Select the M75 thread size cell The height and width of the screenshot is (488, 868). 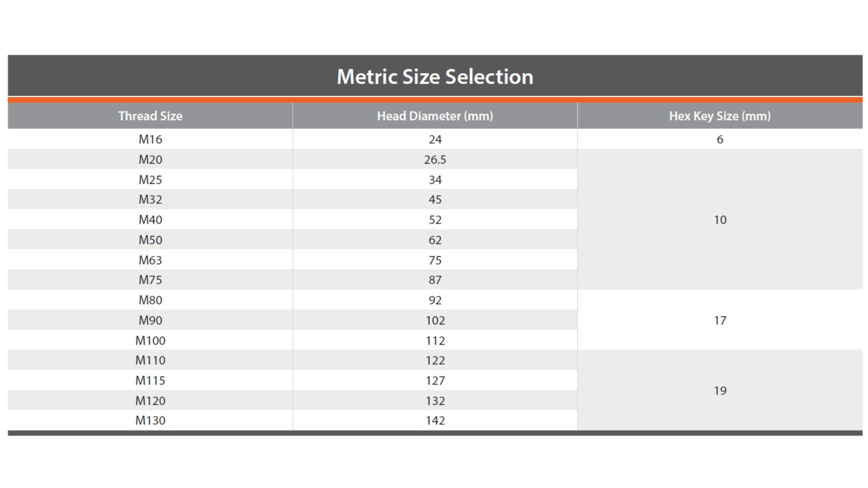(x=150, y=280)
